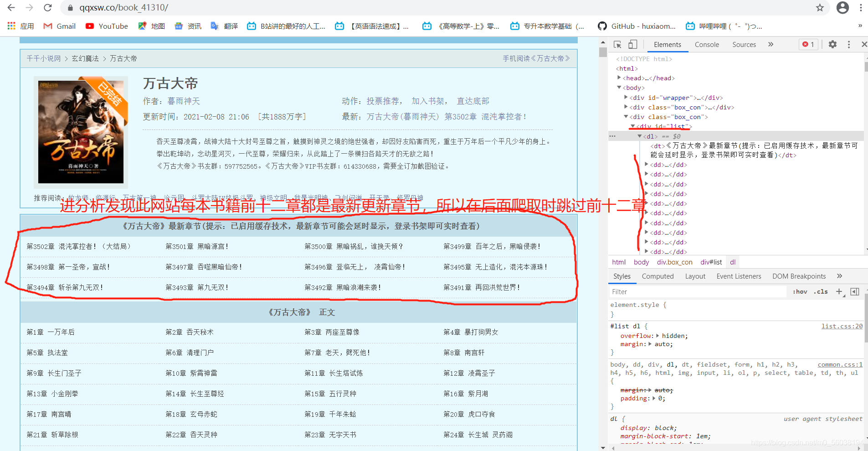Open the GitHub - huxiaom... bookmark
Screen dimensions: 868x451
[637, 26]
